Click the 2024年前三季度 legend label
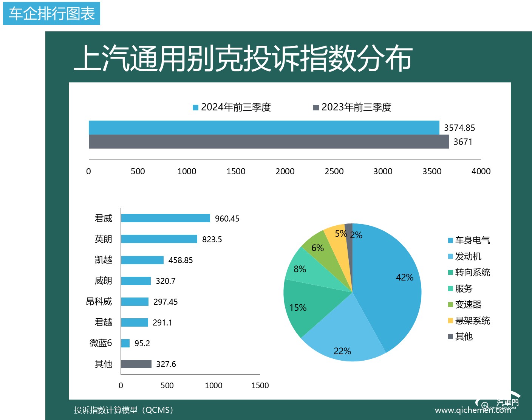This screenshot has height=420, width=532. pos(236,107)
